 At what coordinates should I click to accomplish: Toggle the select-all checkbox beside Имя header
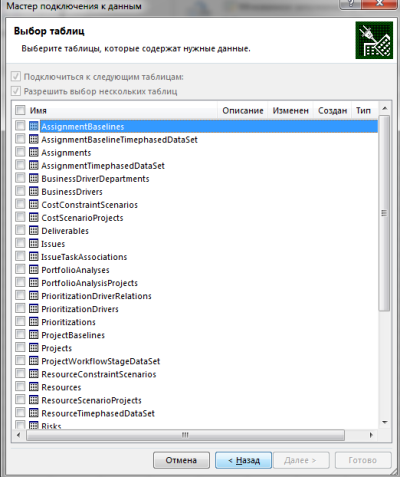[x=20, y=110]
